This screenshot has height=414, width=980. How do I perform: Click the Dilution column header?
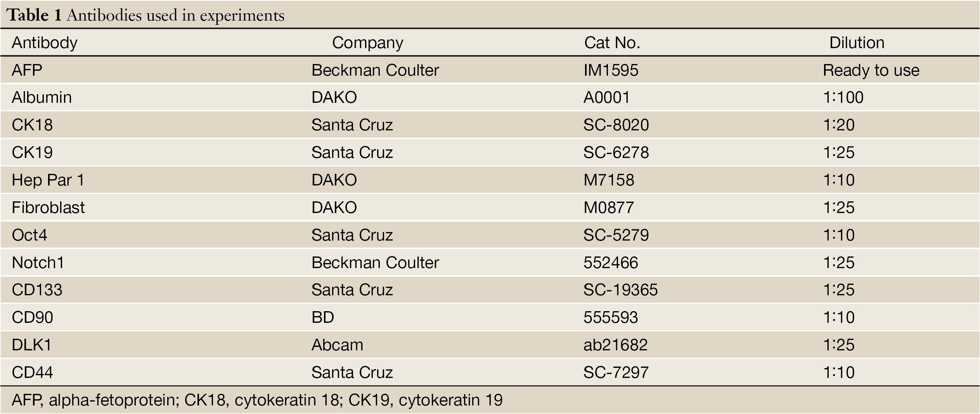pyautogui.click(x=857, y=43)
